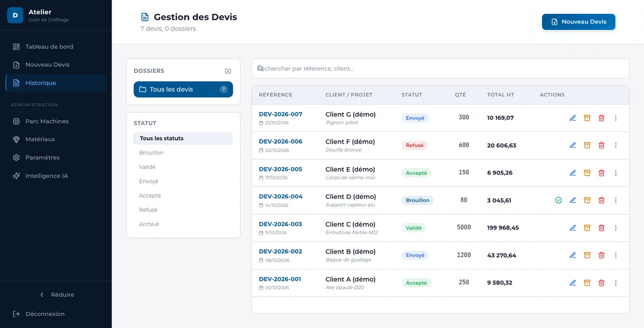Edit quote DEV-2026-006 with pencil icon
The image size is (644, 328).
[573, 145]
